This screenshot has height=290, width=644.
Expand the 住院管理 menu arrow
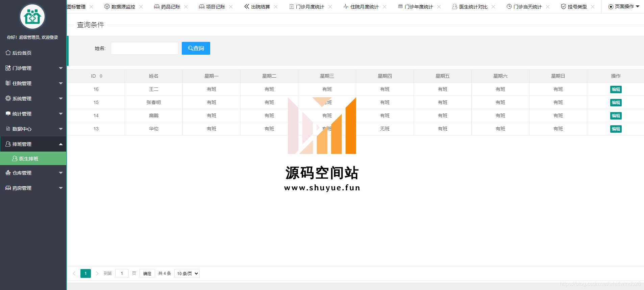[61, 83]
